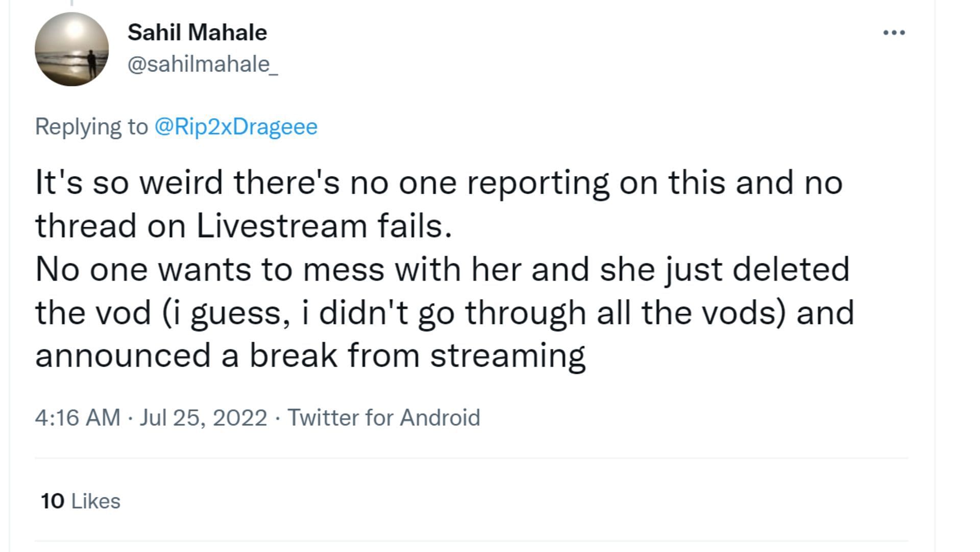Image resolution: width=980 pixels, height=552 pixels.
Task: Click the Twitter for Android source label
Action: point(384,417)
